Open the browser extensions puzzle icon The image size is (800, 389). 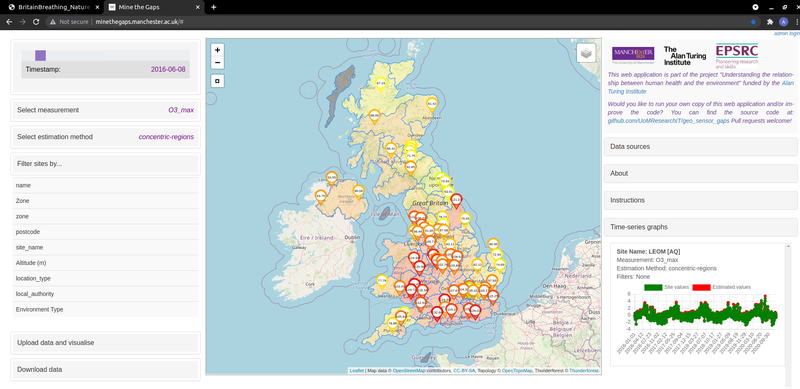[x=769, y=22]
